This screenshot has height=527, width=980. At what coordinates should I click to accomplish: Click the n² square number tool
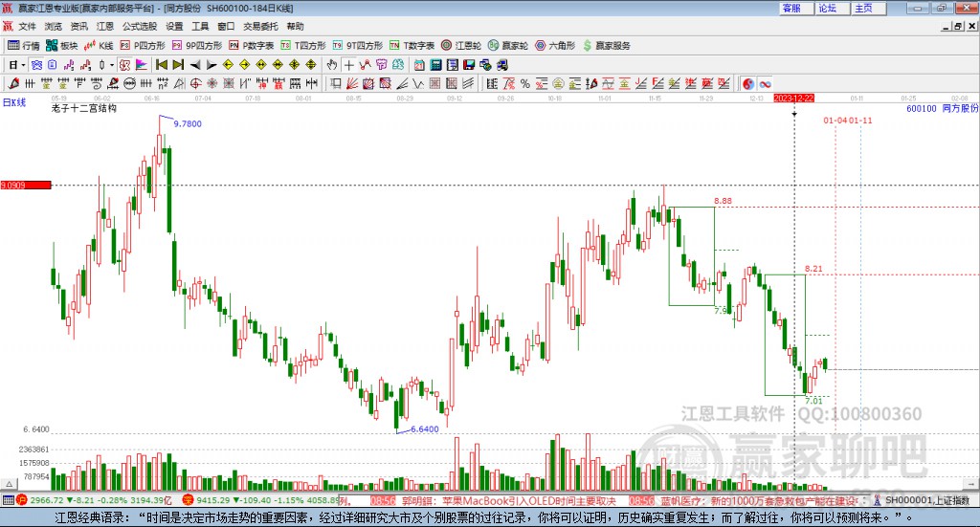pos(163,83)
